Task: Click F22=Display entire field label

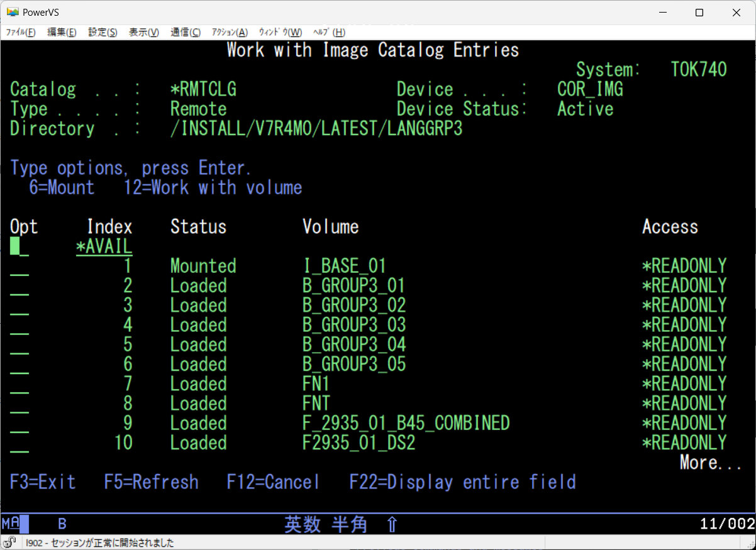Action: (463, 482)
